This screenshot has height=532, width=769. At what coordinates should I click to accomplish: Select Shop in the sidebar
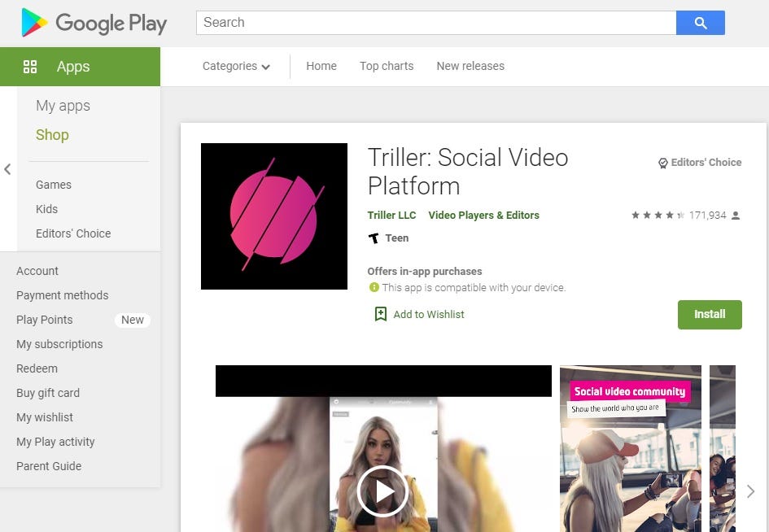click(x=52, y=135)
